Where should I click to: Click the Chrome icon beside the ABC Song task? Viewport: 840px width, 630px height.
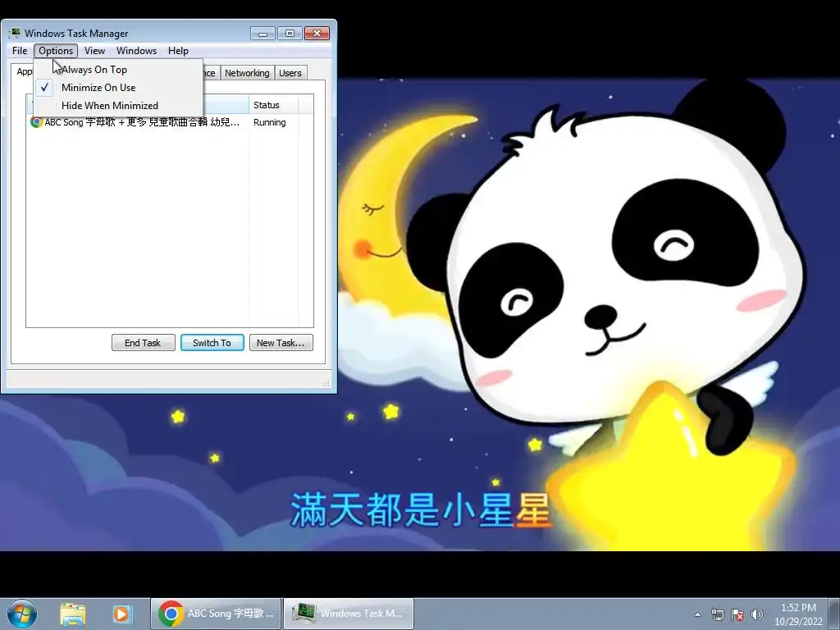tap(36, 122)
